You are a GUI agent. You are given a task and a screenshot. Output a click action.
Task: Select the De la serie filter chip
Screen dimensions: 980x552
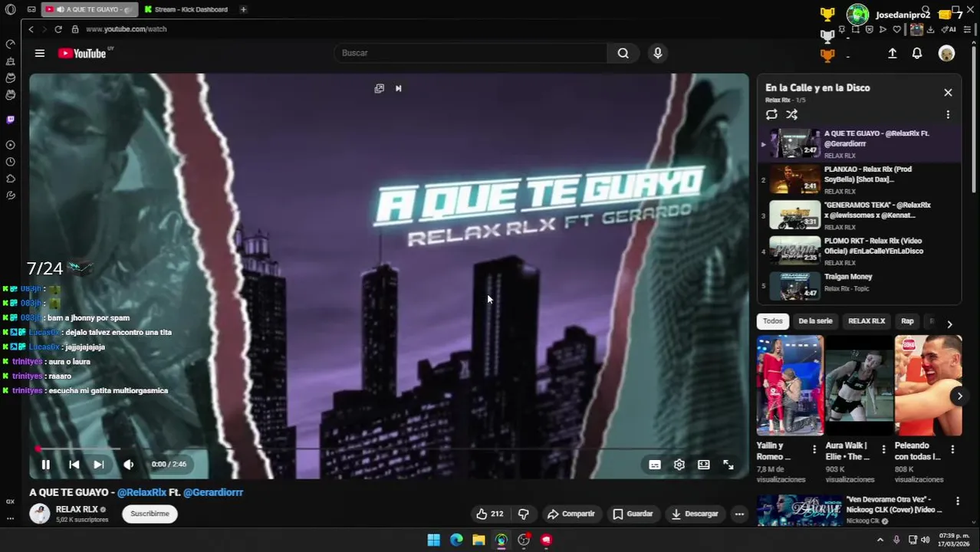click(815, 321)
